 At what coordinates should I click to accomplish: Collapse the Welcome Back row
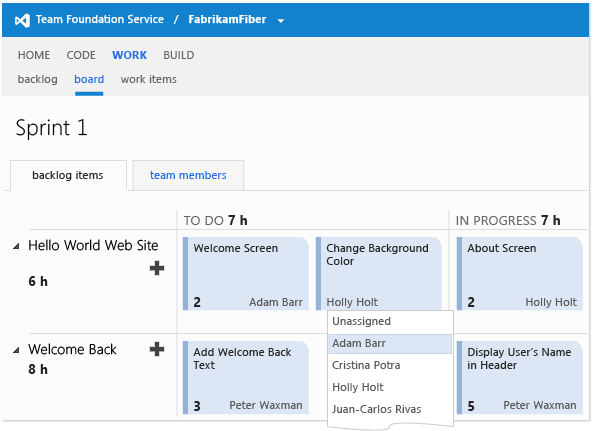(x=16, y=350)
